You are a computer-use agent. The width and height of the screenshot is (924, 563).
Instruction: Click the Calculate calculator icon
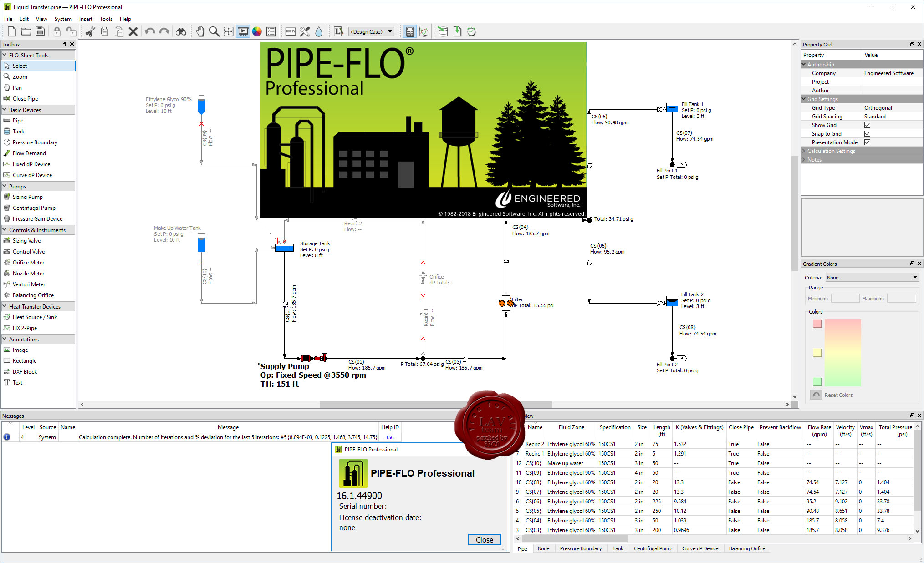[409, 31]
